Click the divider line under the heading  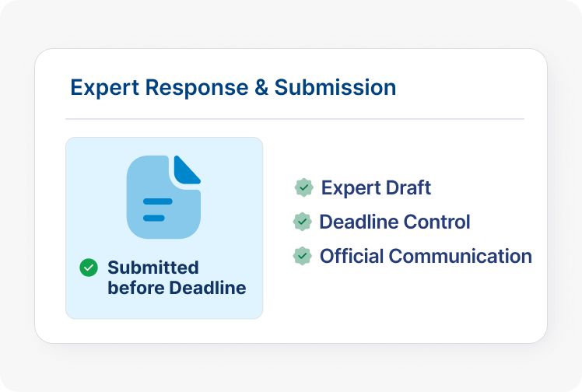pyautogui.click(x=294, y=119)
